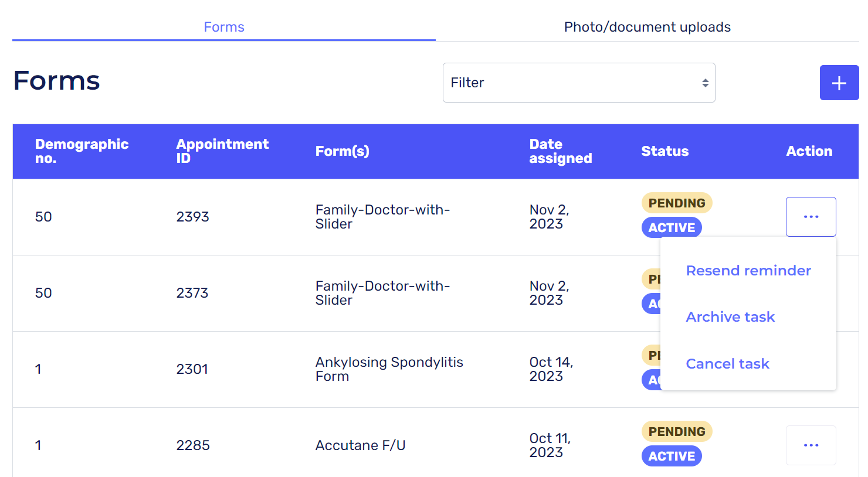Click Ankylosing Spondylitis Form entry
This screenshot has width=868, height=477.
point(389,369)
